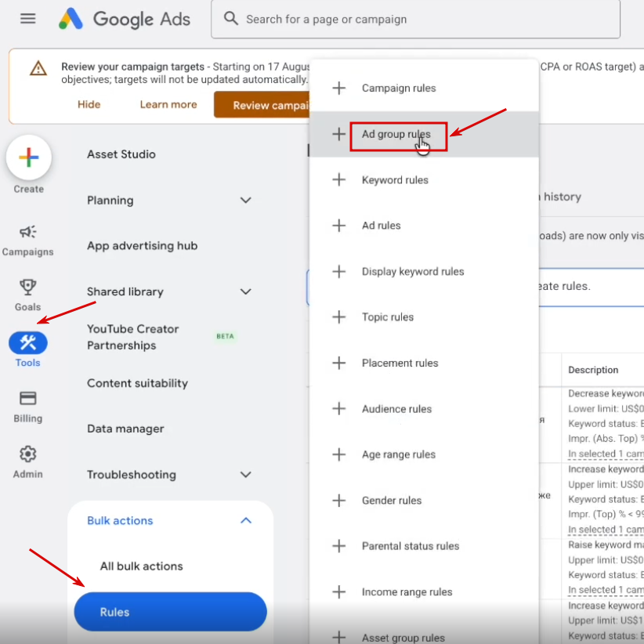This screenshot has height=644, width=644.
Task: Open Goals trophy in sidebar
Action: tap(27, 295)
